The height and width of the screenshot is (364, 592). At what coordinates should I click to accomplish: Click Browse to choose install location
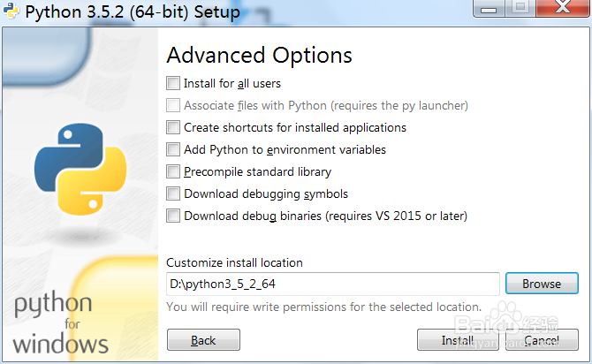coord(542,284)
